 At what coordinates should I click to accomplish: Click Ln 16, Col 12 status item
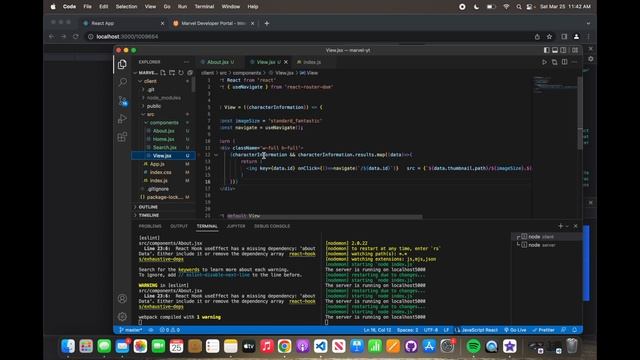(x=377, y=330)
